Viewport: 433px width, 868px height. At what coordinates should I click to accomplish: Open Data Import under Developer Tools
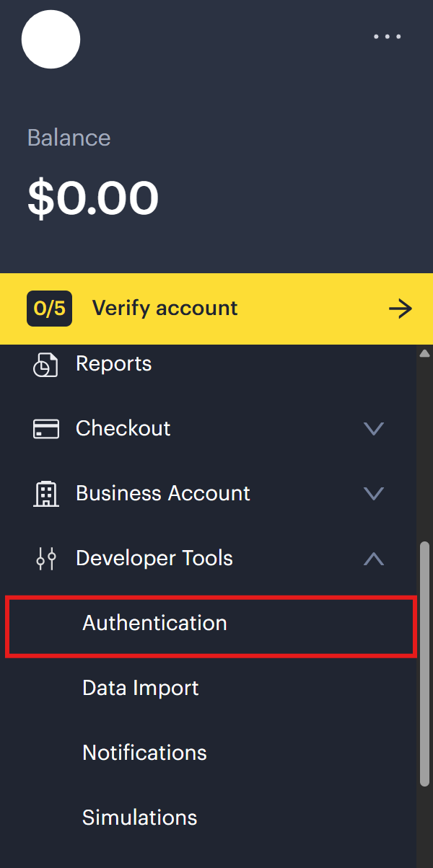[141, 688]
